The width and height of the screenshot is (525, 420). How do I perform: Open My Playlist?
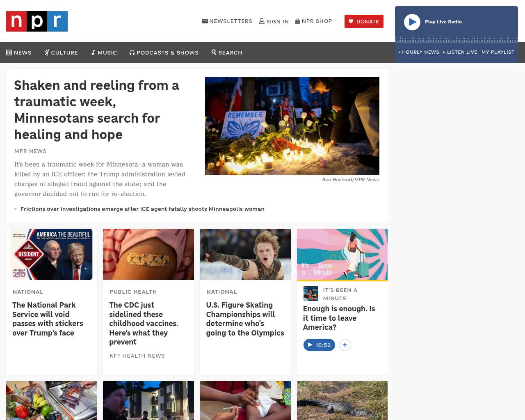click(x=498, y=52)
